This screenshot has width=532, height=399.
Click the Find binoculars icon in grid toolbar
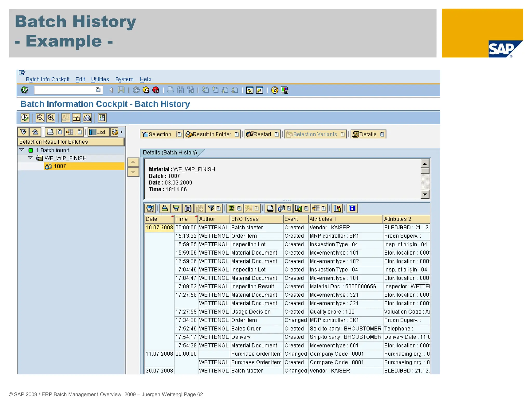pos(188,208)
